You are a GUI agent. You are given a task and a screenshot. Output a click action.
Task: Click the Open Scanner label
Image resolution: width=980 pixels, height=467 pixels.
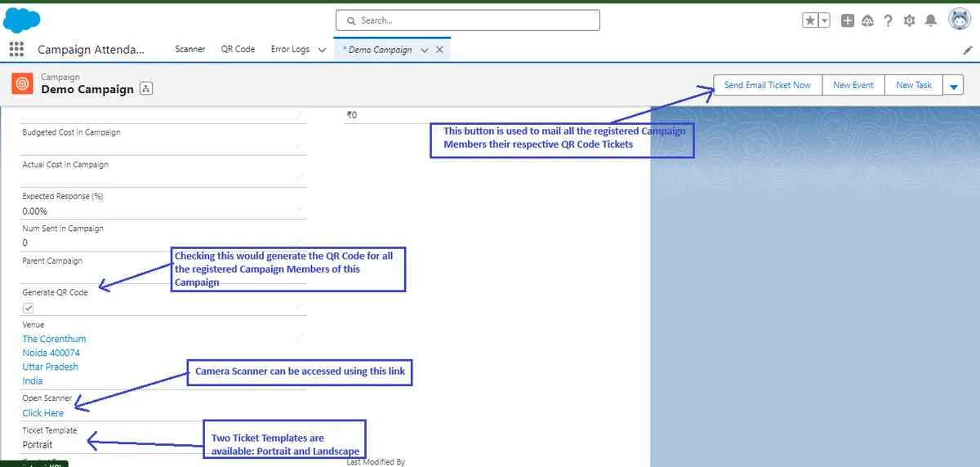[47, 398]
